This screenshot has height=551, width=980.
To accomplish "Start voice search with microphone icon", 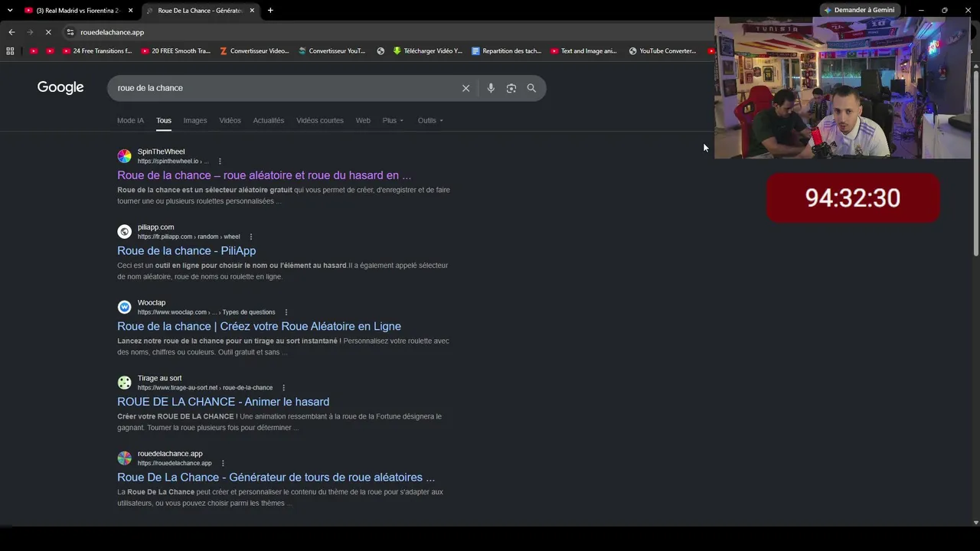I will (x=491, y=88).
